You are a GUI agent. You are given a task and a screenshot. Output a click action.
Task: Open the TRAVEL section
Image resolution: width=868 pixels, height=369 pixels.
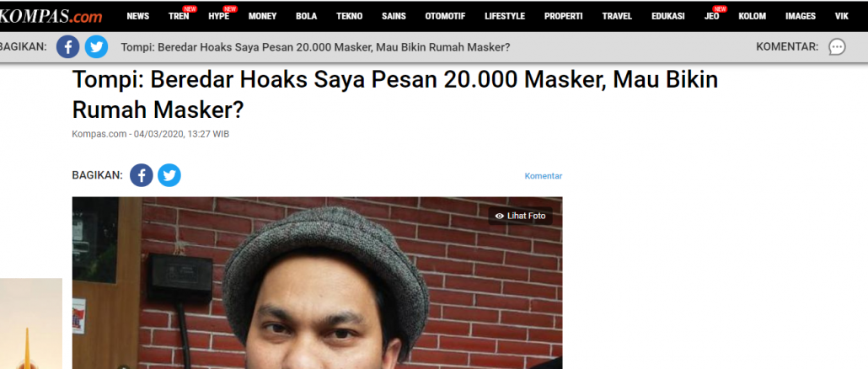tap(617, 16)
